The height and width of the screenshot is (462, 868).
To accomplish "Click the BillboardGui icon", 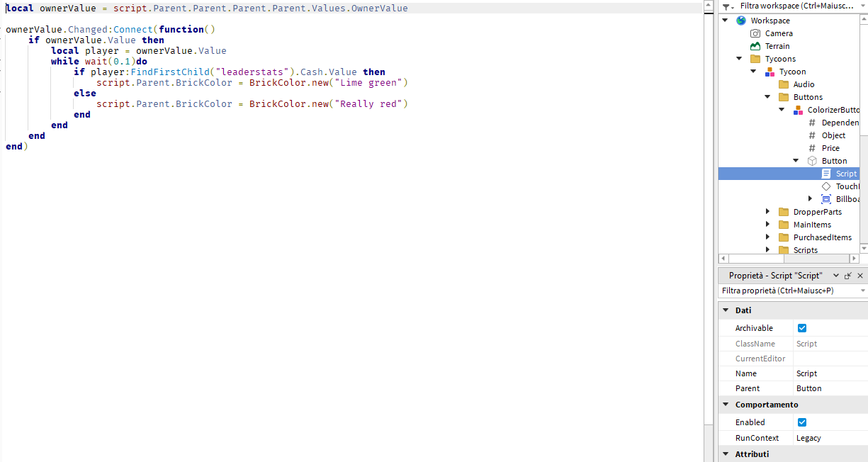I will (826, 199).
